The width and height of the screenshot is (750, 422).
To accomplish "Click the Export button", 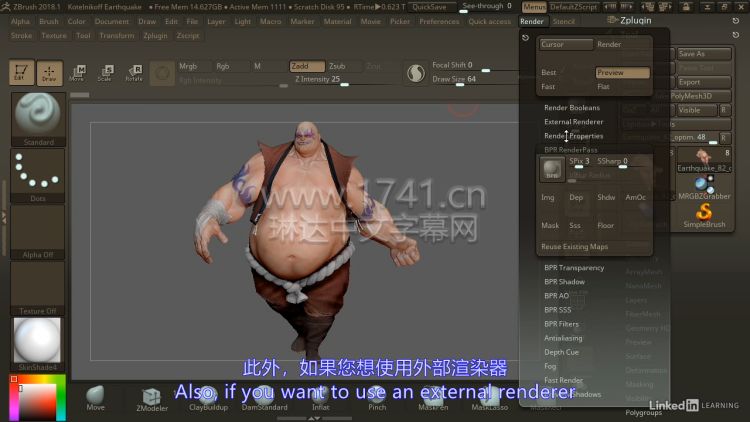I will tap(704, 82).
